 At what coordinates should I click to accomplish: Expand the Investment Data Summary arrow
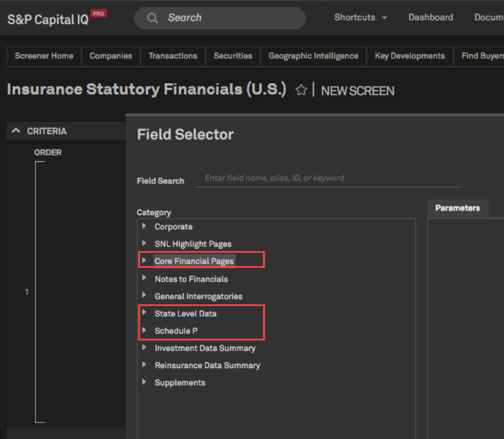(144, 348)
